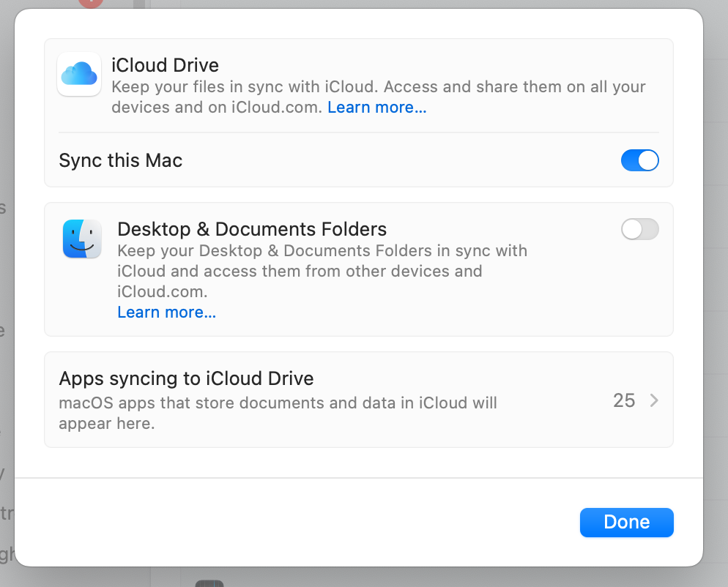
Task: Turn off the Sync this Mac switch
Action: [639, 160]
